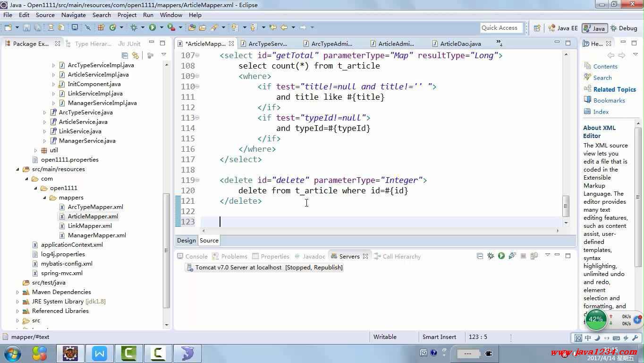Click the Next Annotation toolbar icon

click(x=235, y=28)
